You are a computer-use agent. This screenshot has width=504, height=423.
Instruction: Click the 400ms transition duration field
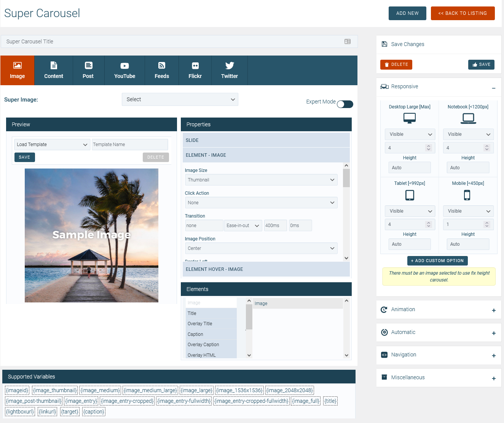pyautogui.click(x=276, y=226)
